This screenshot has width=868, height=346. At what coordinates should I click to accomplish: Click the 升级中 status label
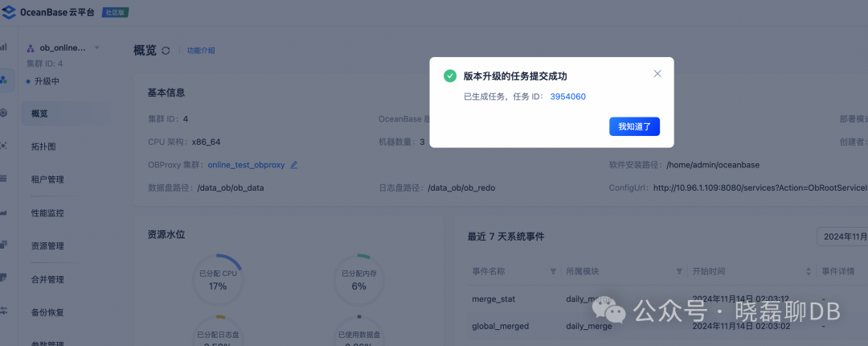click(x=47, y=81)
